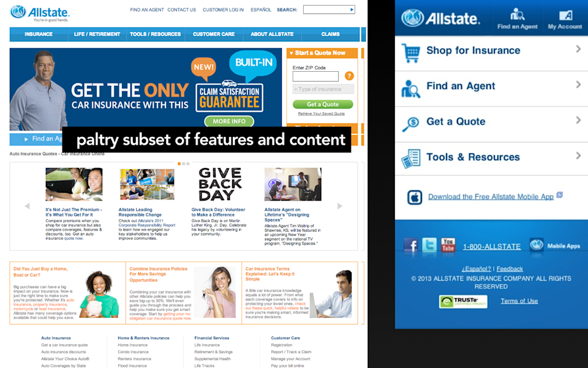Click the Contact Us top link

[181, 10]
